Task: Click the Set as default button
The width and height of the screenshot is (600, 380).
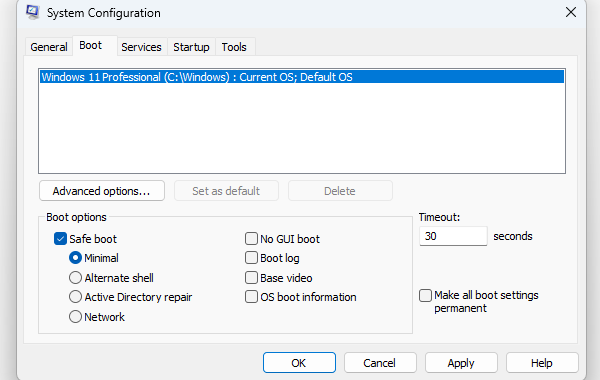Action: (x=226, y=191)
